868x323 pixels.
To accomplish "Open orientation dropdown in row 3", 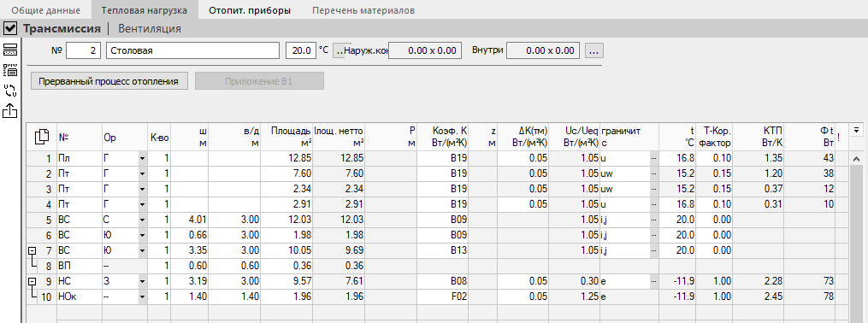I will 142,190.
